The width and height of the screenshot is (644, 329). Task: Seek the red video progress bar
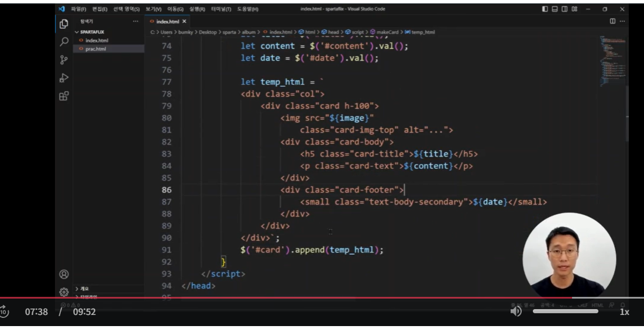pyautogui.click(x=322, y=298)
